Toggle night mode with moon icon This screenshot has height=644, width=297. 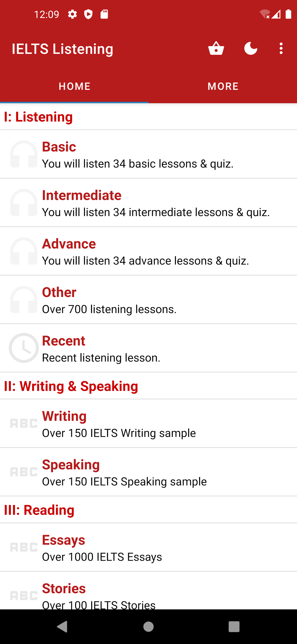pyautogui.click(x=250, y=48)
